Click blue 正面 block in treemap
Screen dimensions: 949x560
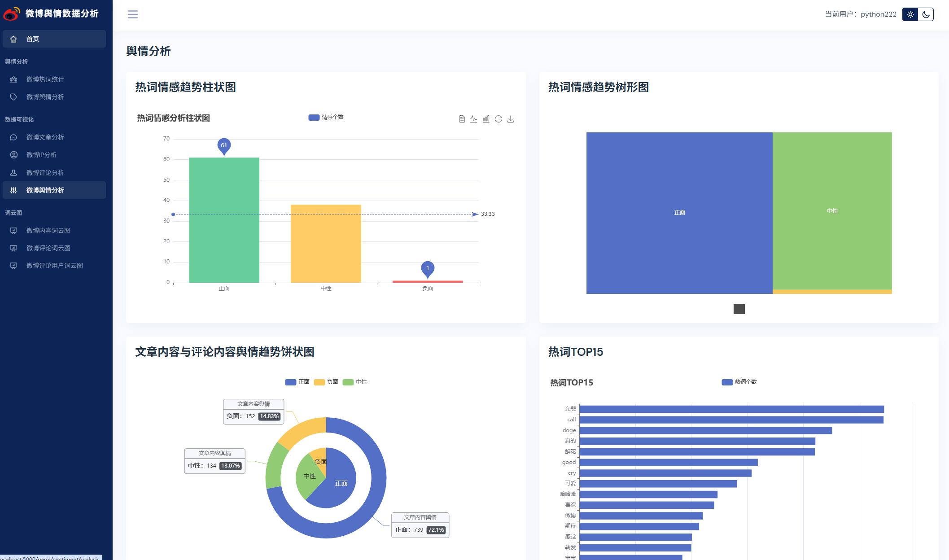click(679, 213)
